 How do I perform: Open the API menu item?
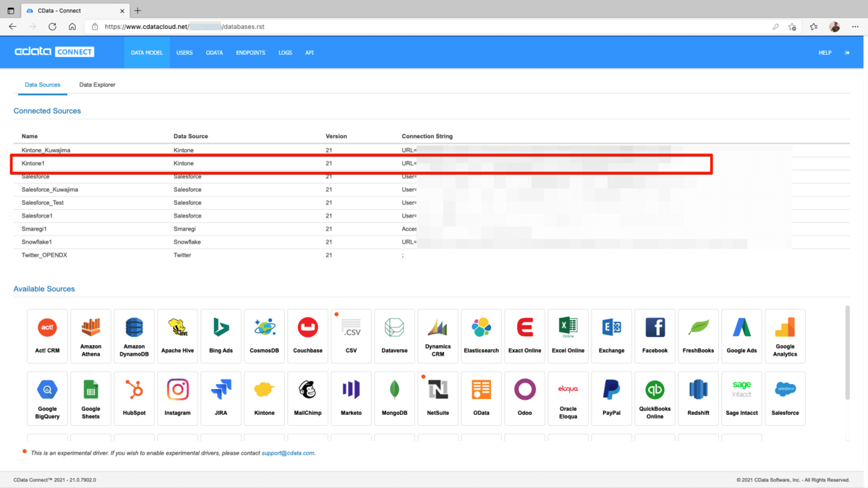(x=310, y=53)
